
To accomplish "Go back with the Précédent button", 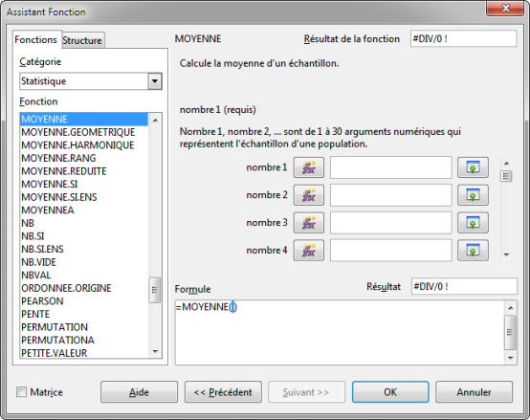I will (x=223, y=392).
